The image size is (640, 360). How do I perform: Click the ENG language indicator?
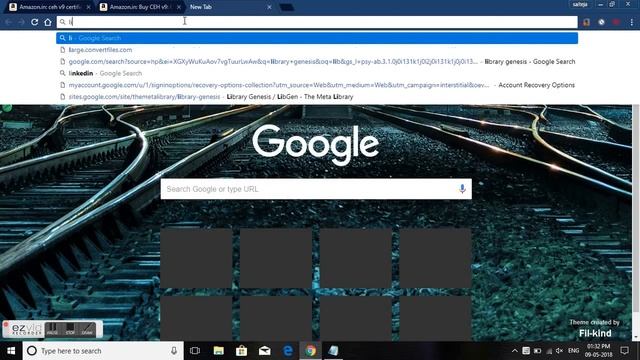(x=573, y=351)
